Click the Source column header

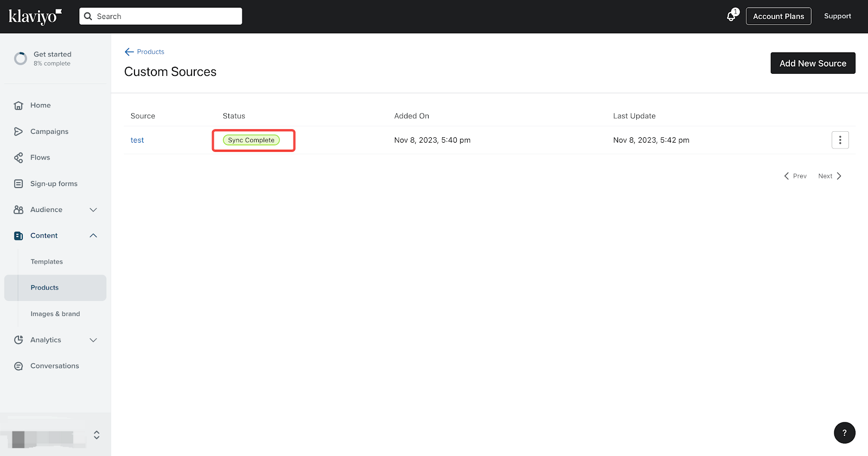[143, 116]
